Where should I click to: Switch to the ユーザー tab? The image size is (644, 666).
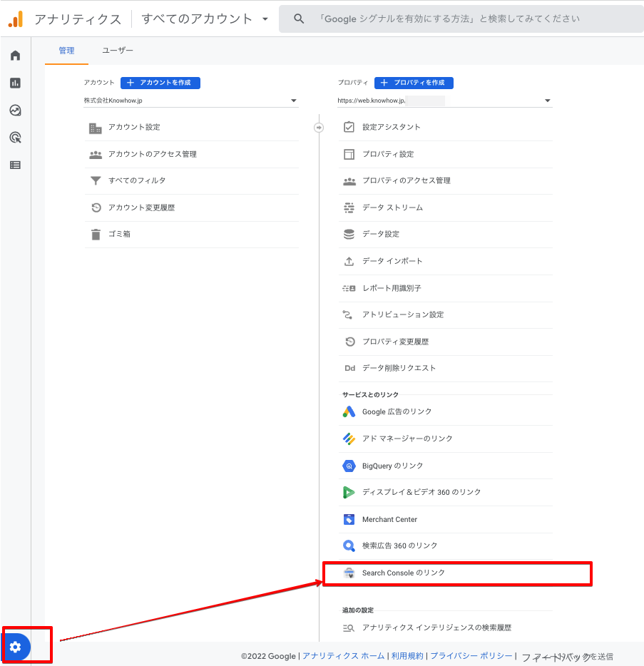coord(118,51)
